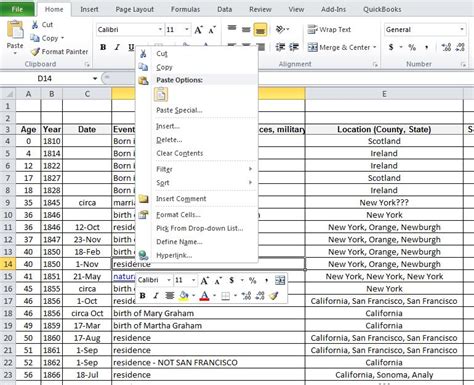Click cell 'birth of Martha Graham'

click(208, 326)
